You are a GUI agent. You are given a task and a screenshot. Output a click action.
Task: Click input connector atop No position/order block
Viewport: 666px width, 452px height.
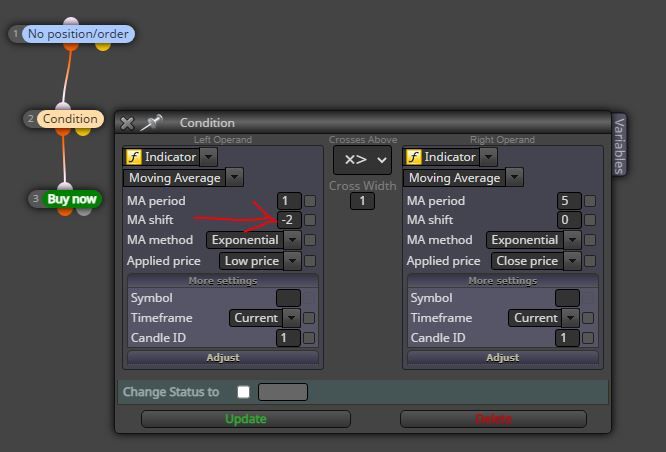pos(71,21)
